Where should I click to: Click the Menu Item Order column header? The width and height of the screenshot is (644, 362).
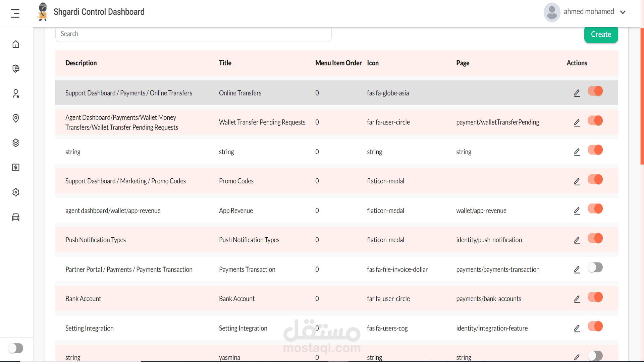338,63
